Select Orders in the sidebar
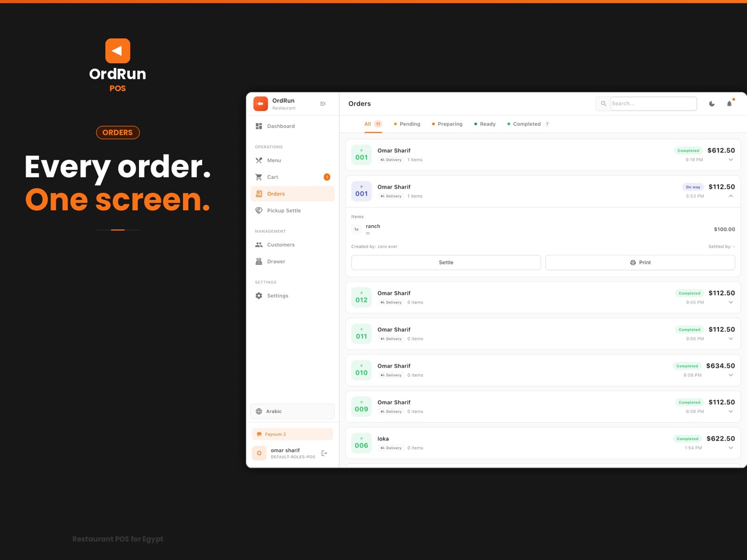 (292, 194)
